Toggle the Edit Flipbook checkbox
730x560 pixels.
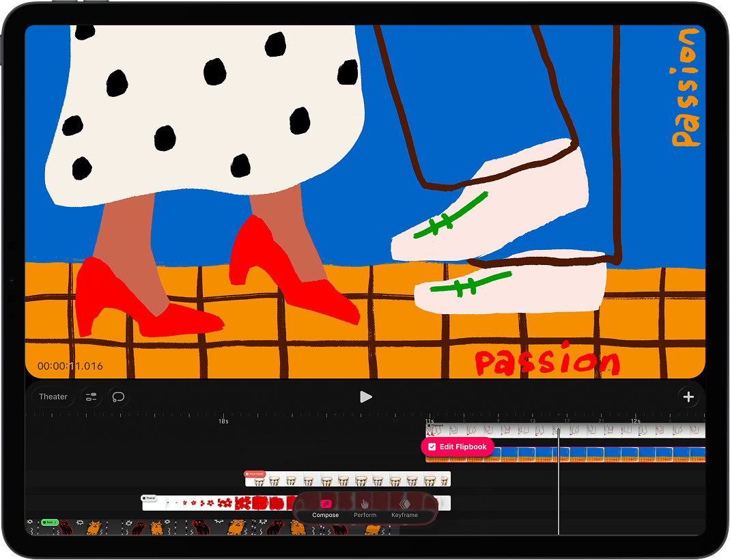point(432,447)
